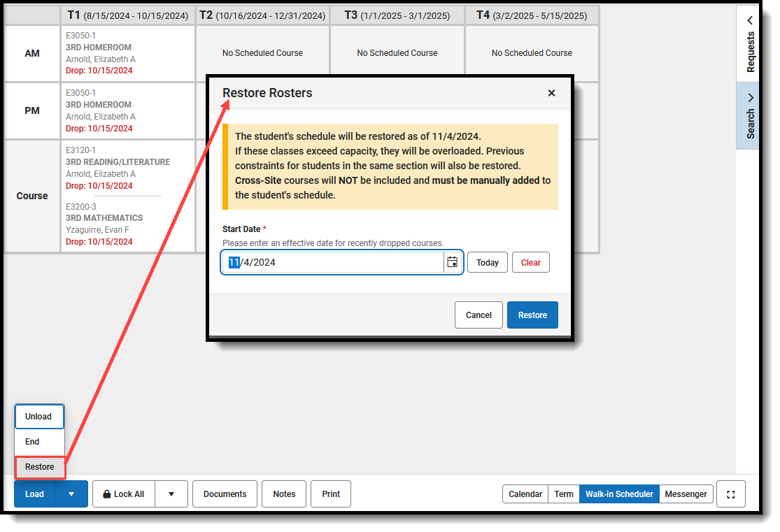Select End from the Load menu
Image resolution: width=780 pixels, height=532 pixels.
point(39,442)
